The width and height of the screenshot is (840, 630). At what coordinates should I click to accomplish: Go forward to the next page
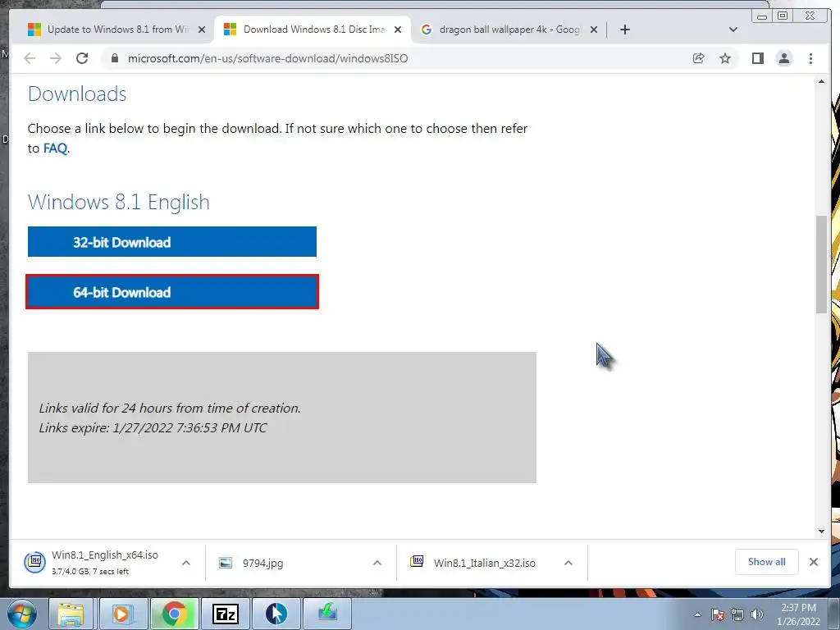pyautogui.click(x=56, y=58)
